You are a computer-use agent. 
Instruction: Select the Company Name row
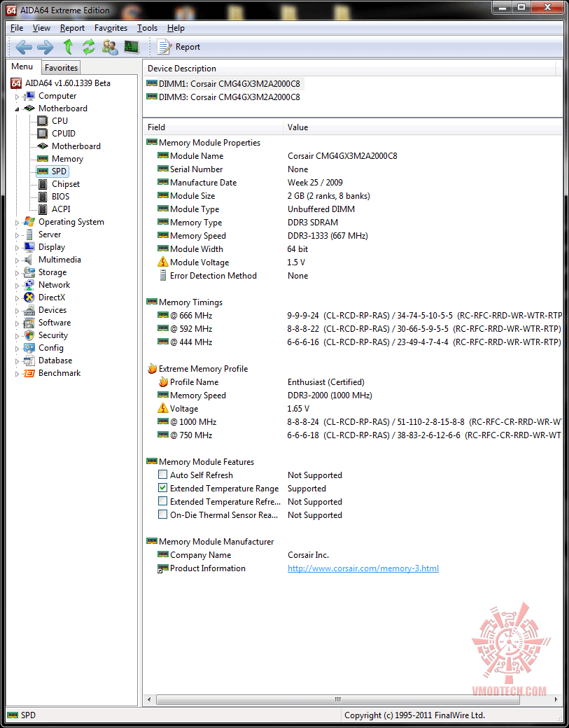point(353,555)
